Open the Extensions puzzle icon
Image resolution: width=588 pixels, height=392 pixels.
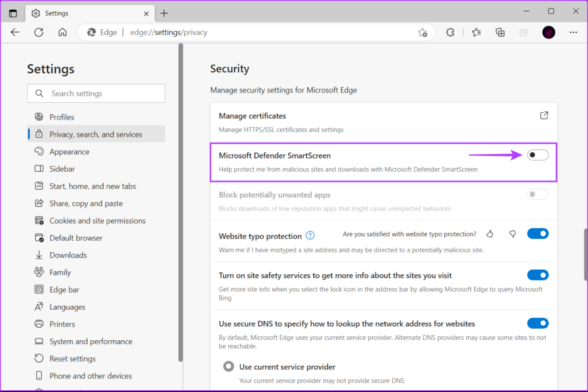click(x=450, y=33)
